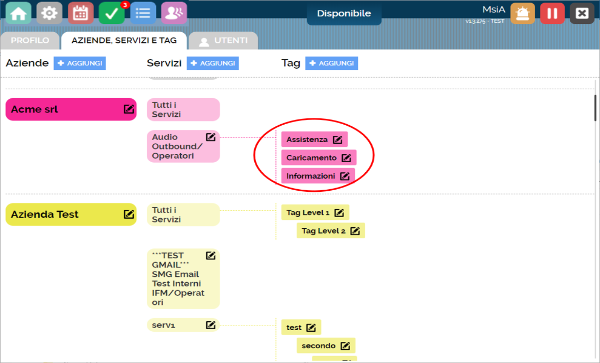
Task: Click the secondo tag label
Action: [x=318, y=346]
